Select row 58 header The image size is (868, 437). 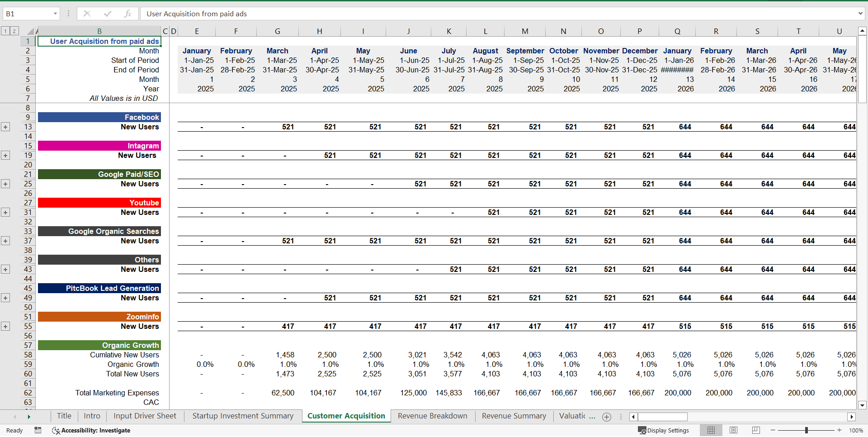point(28,355)
